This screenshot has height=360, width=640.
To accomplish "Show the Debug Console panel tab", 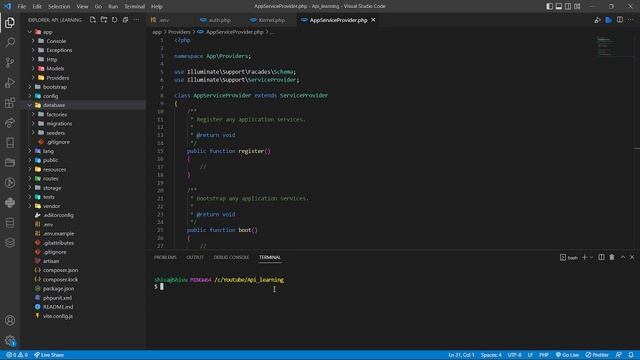I will [231, 258].
